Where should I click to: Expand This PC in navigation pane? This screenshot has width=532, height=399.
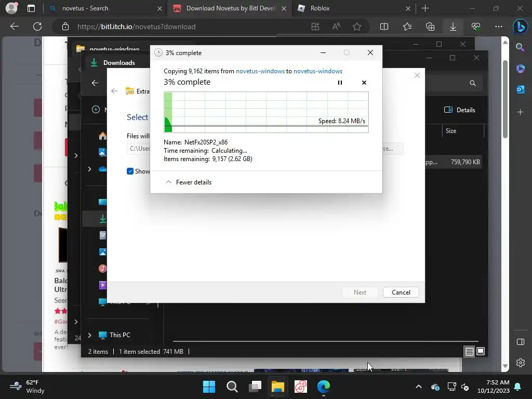tap(89, 335)
